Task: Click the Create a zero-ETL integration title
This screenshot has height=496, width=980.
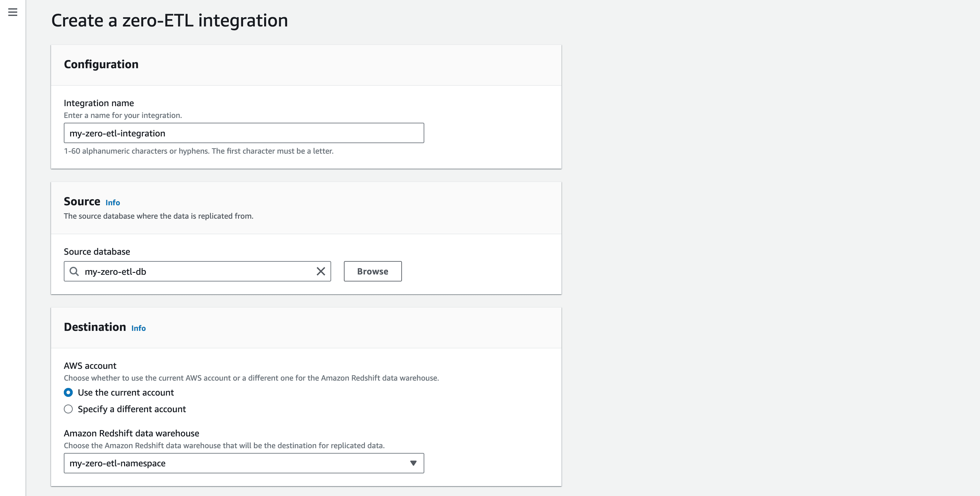Action: pos(170,20)
